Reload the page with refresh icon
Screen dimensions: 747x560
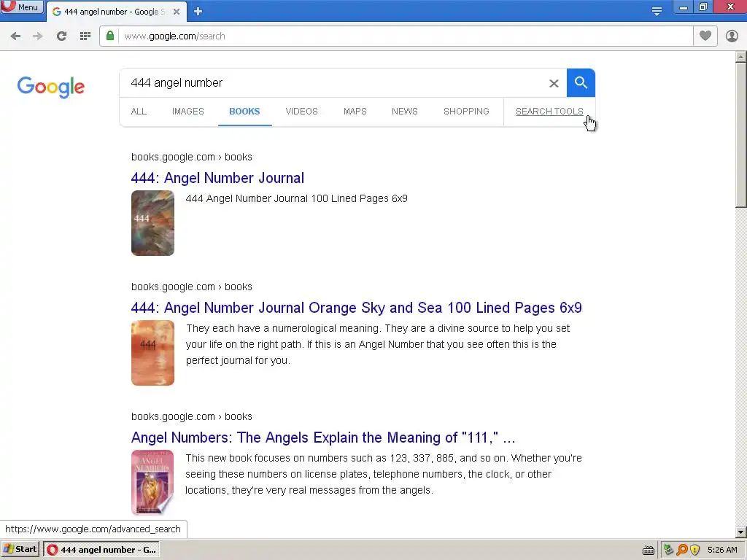tap(61, 36)
